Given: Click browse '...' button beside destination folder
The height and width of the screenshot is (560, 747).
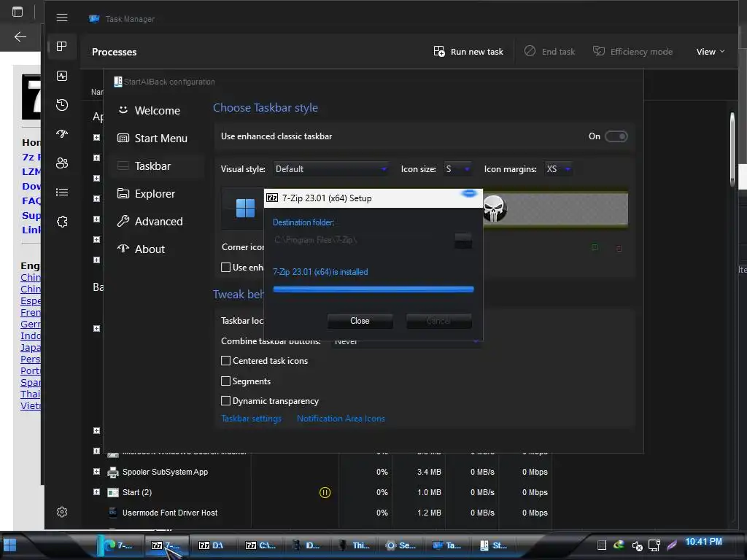Looking at the screenshot, I should 463,241.
